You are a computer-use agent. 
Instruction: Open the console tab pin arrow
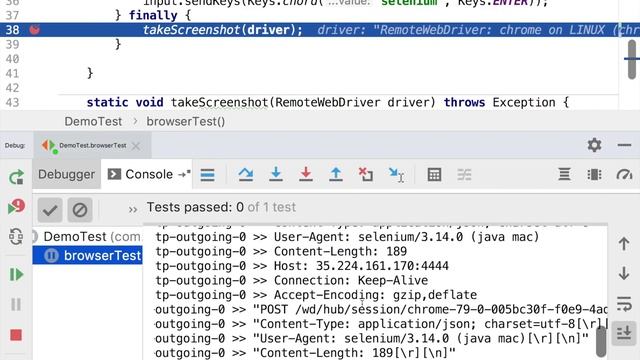(184, 174)
